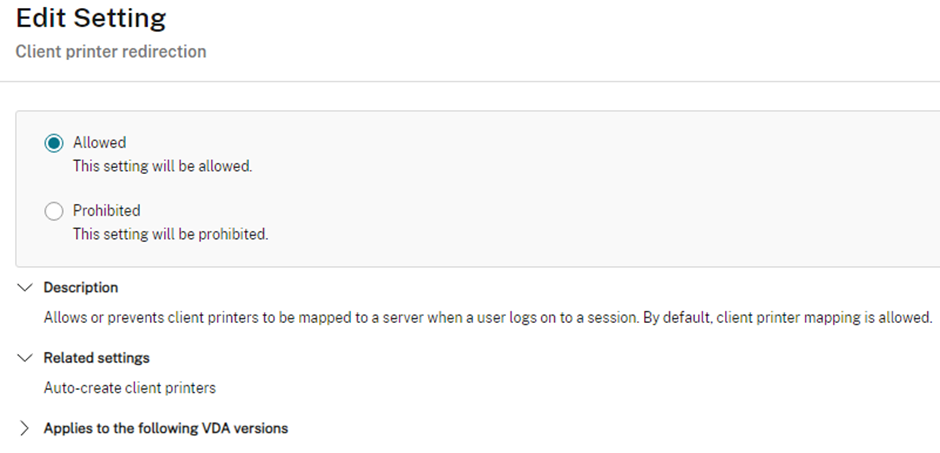Click the Related settings section heading
Viewport: 940px width, 453px height.
click(x=97, y=358)
